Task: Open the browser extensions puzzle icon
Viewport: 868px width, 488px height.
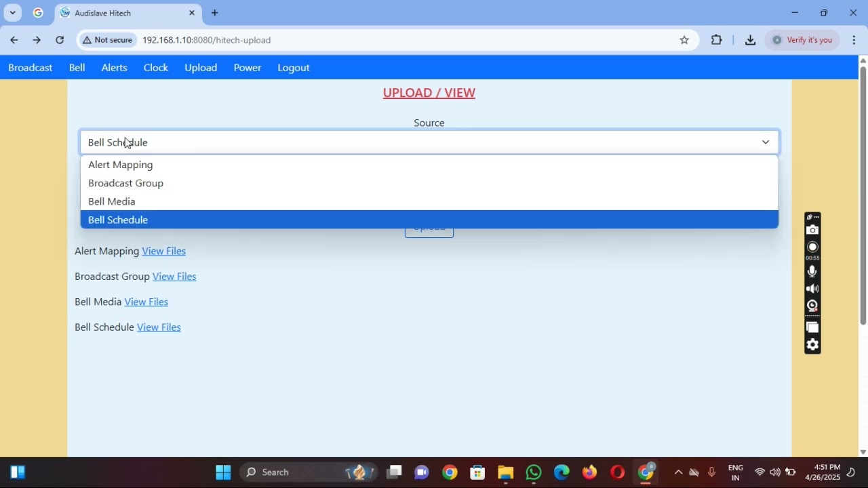Action: coord(717,40)
